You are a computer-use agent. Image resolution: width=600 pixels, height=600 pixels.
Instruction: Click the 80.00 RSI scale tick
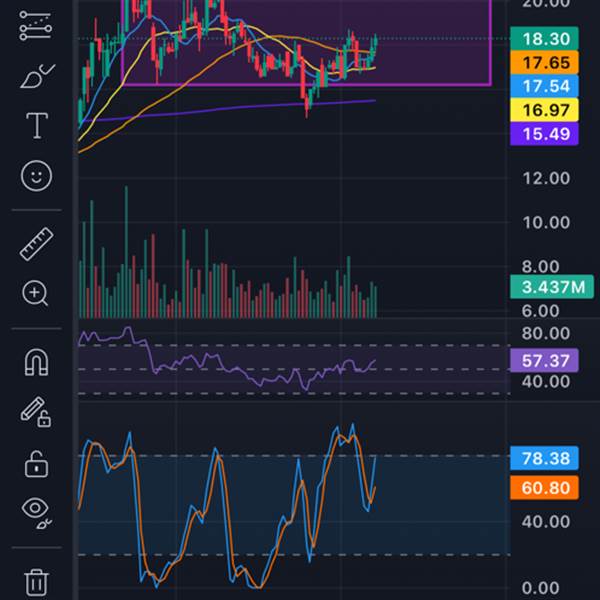click(546, 334)
